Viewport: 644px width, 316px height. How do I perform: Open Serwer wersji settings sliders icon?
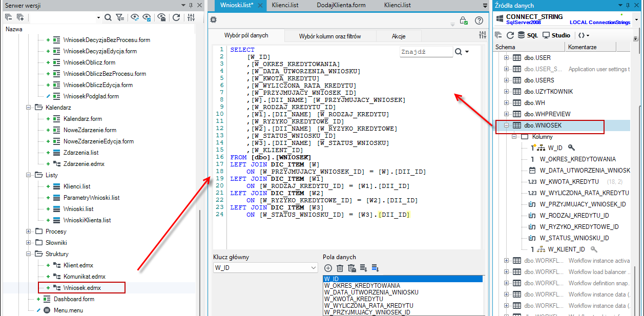(x=191, y=17)
